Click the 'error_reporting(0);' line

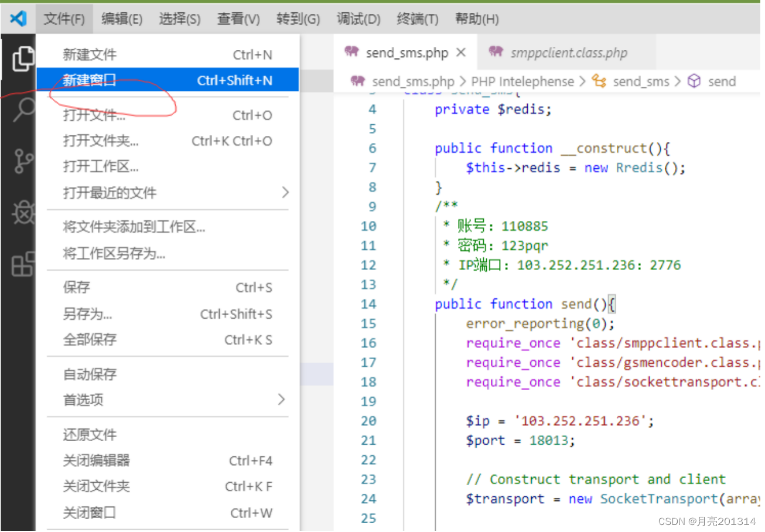tap(540, 323)
